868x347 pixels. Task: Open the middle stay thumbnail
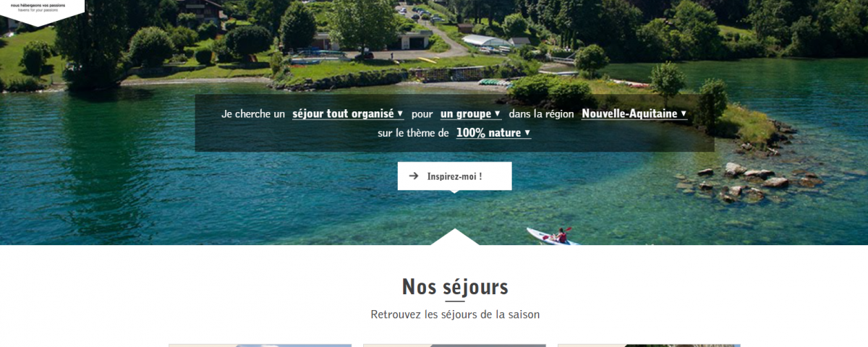454,345
